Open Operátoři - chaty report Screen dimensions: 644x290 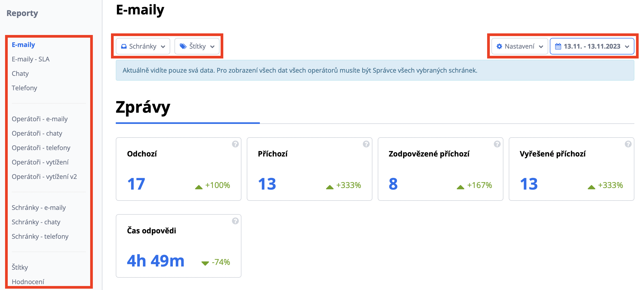click(37, 134)
